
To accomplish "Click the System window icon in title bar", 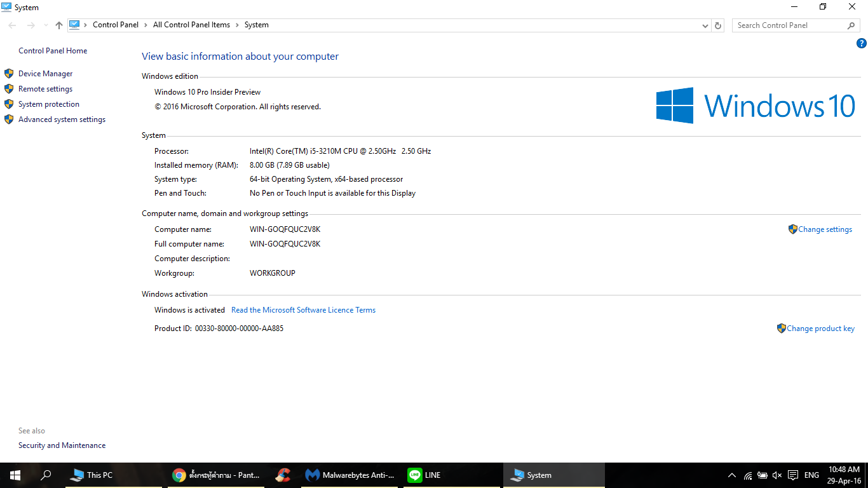I will click(x=6, y=7).
